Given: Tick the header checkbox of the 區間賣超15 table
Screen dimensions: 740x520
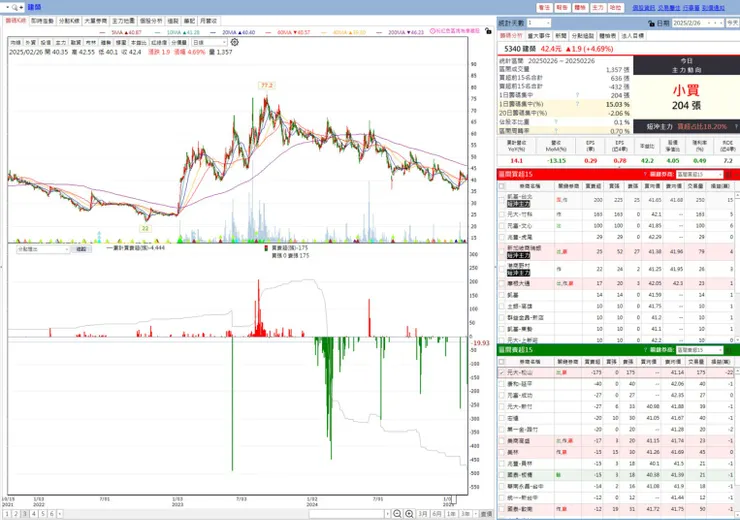Looking at the screenshot, I should coord(502,362).
